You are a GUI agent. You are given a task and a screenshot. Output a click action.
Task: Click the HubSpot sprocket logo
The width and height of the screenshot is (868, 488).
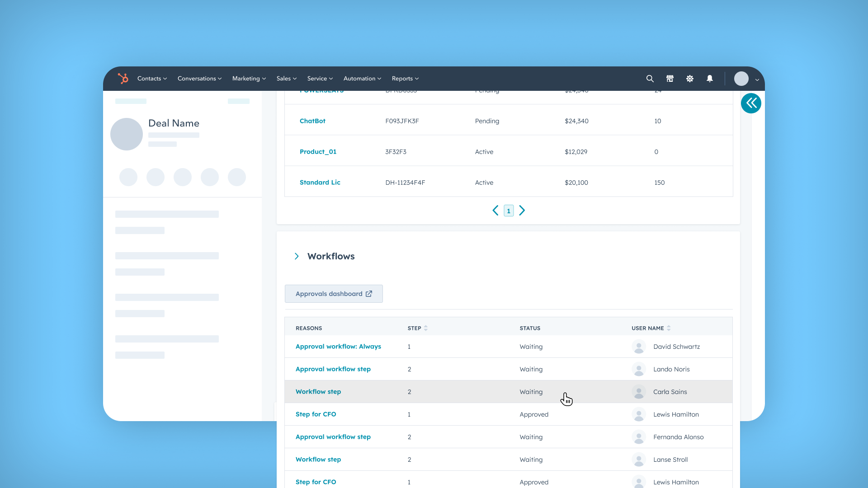tap(123, 79)
